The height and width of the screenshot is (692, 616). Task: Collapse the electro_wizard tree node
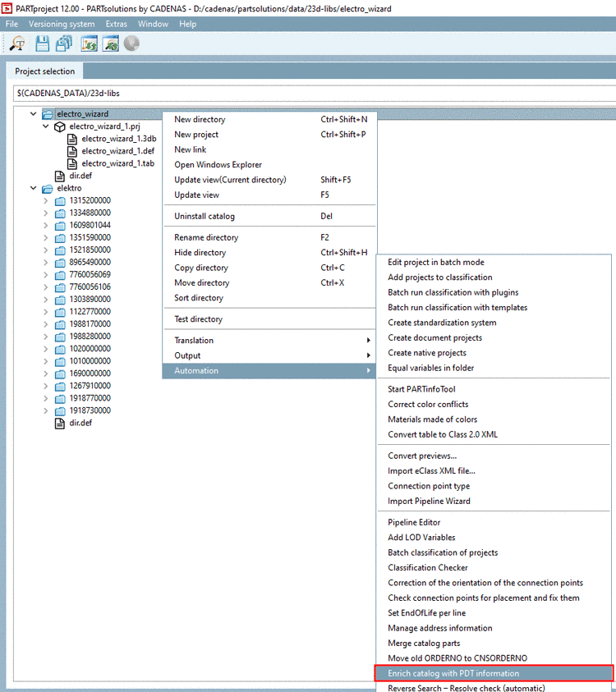coord(33,114)
